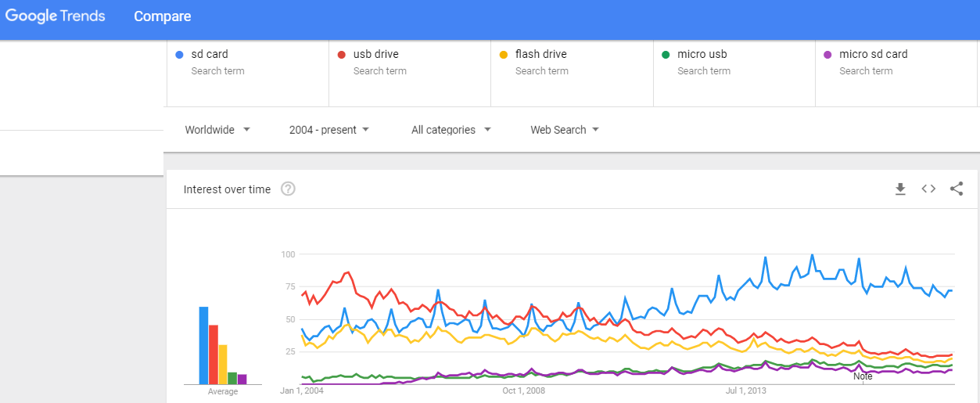
Task: Click the blue average bar for sd card
Action: coord(203,345)
